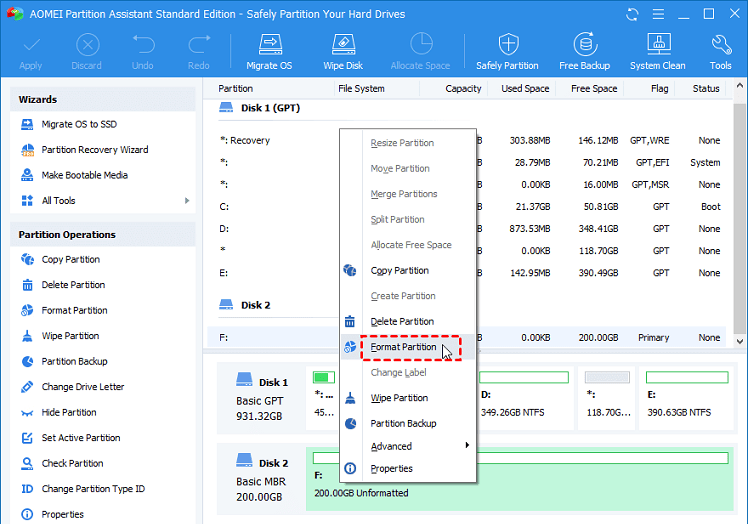Viewport: 748px width, 524px height.
Task: Choose Delete Partition from the context menu
Action: click(409, 322)
